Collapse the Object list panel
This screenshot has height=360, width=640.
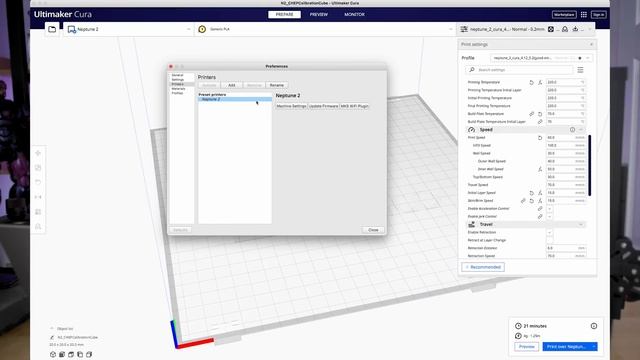click(52, 329)
